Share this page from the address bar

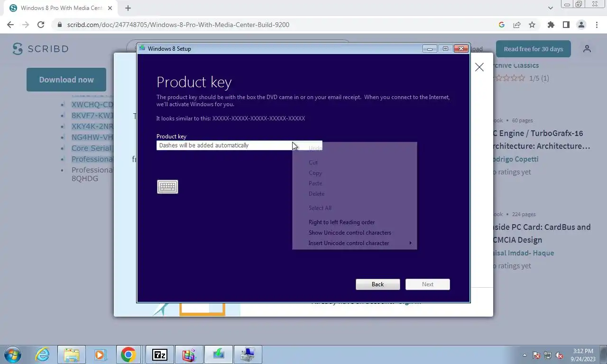pyautogui.click(x=517, y=25)
